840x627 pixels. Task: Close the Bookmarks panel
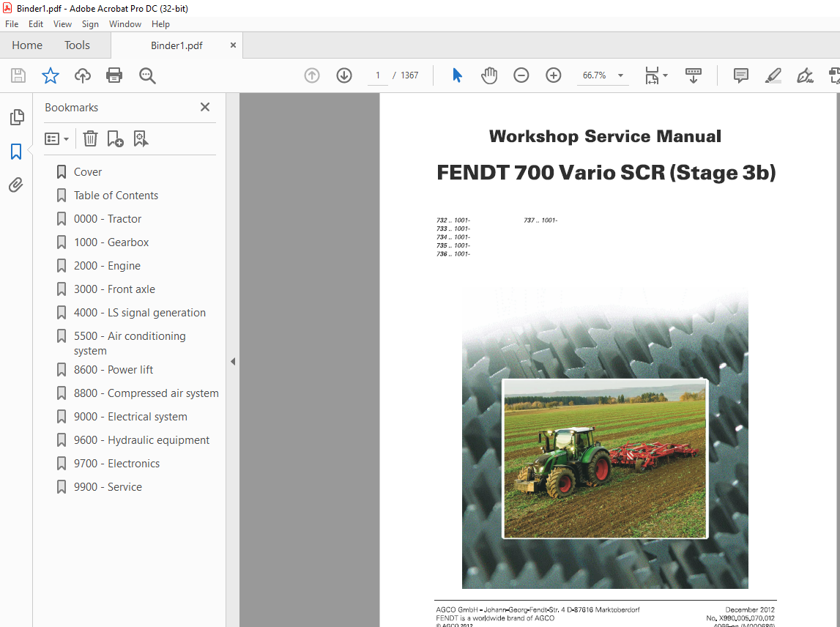pyautogui.click(x=204, y=107)
